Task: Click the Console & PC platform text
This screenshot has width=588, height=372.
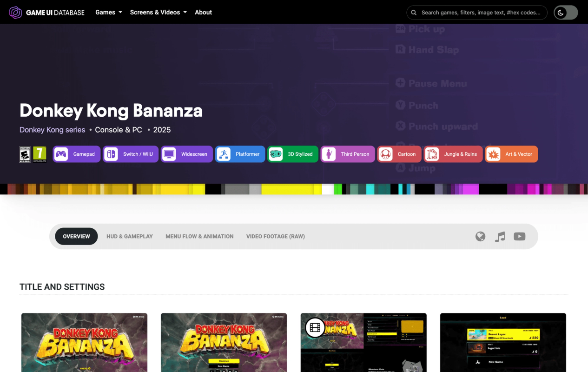Action: (x=119, y=130)
